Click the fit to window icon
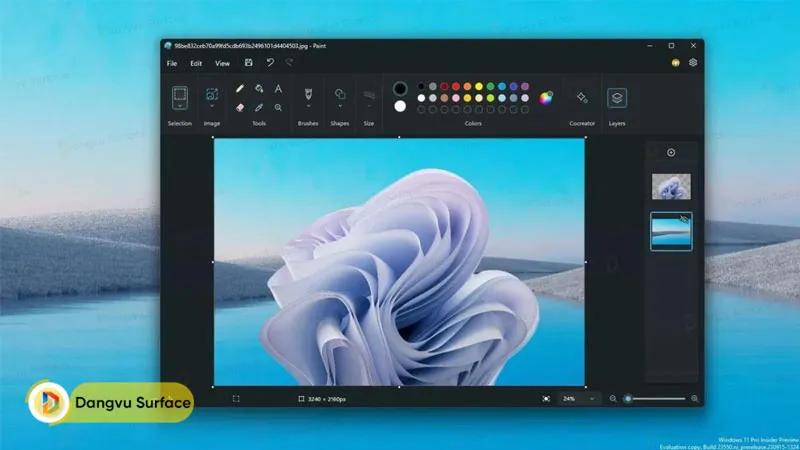The height and width of the screenshot is (450, 800). pyautogui.click(x=546, y=399)
